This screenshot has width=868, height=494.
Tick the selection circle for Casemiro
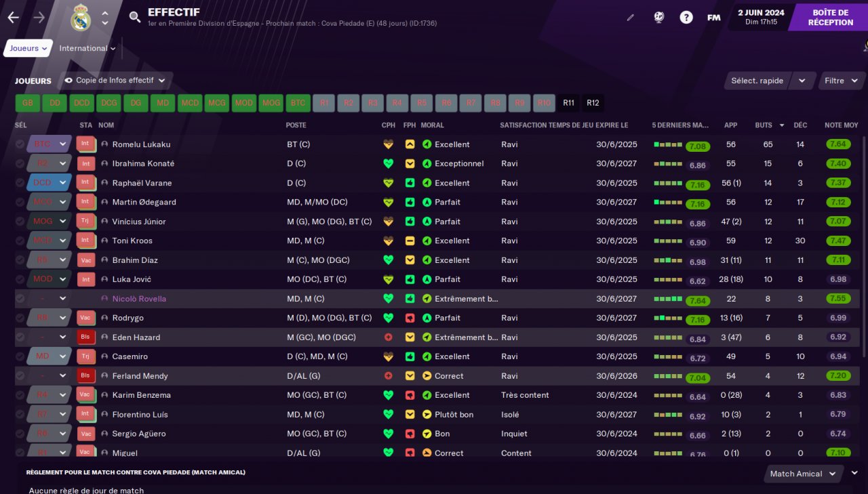point(20,356)
